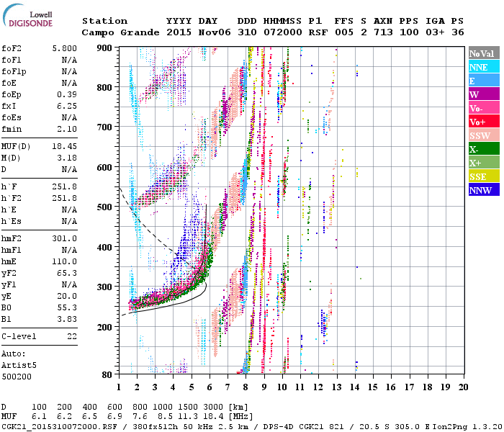Click the 6 MHz frequency axis label
The image size is (504, 432).
(x=210, y=387)
